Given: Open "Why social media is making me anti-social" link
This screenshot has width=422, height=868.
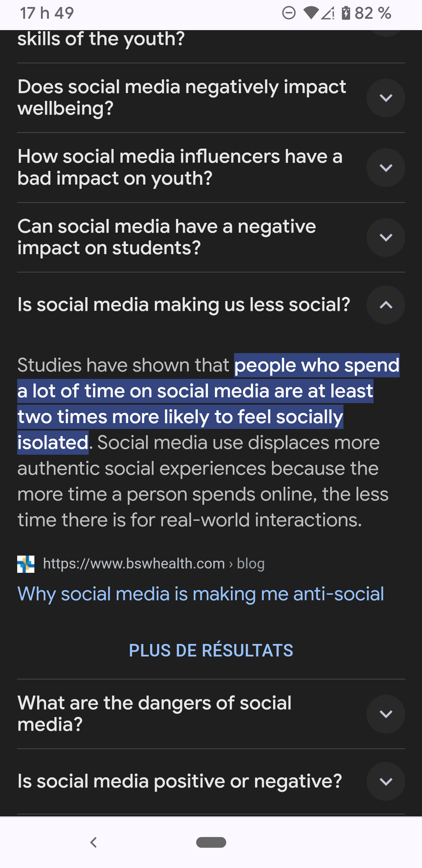Looking at the screenshot, I should point(200,594).
